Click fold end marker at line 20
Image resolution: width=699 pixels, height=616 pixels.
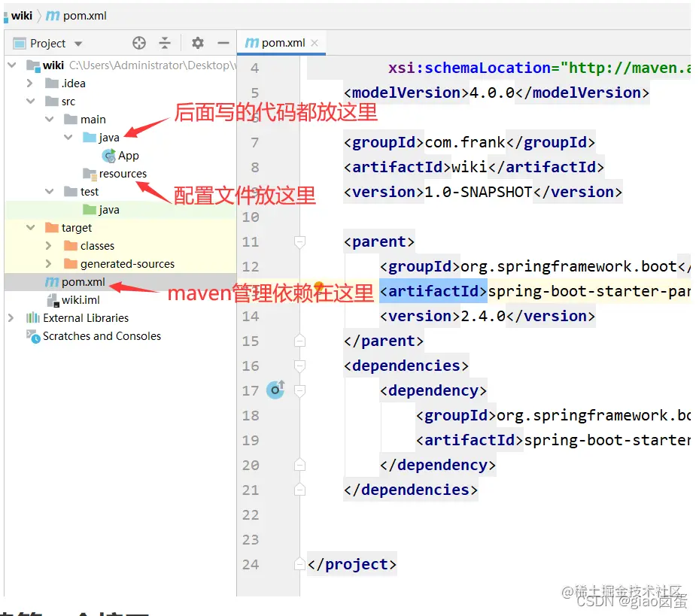pos(299,465)
